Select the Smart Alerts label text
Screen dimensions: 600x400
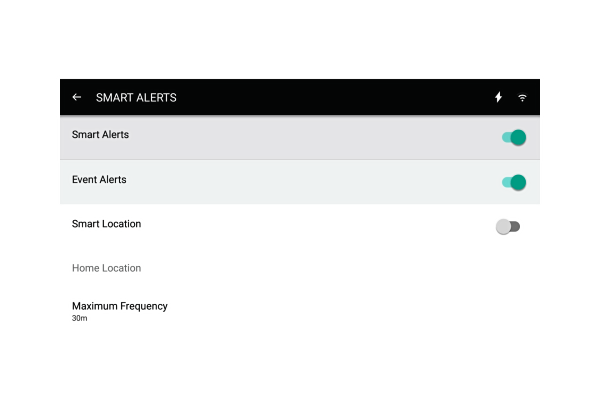point(100,135)
